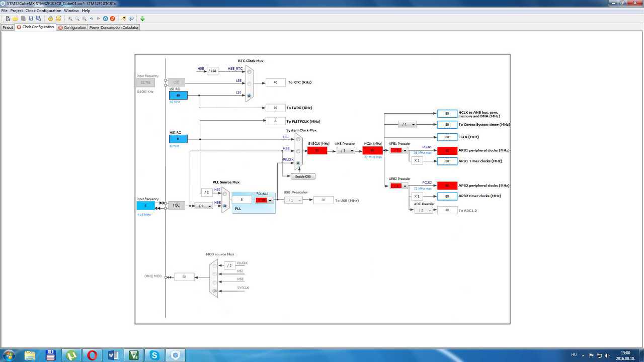Click the HSE input frequency field
The image size is (644, 362).
click(x=145, y=205)
